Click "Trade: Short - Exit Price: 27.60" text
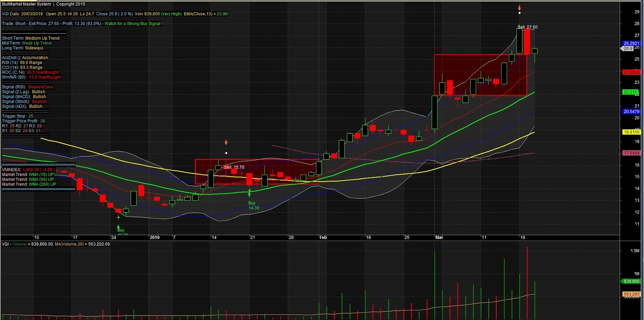This screenshot has height=320, width=644. pos(31,23)
